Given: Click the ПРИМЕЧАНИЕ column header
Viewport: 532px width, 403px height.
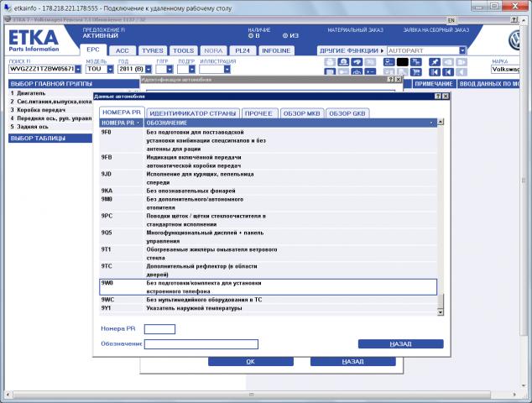Looking at the screenshot, I should (x=434, y=84).
